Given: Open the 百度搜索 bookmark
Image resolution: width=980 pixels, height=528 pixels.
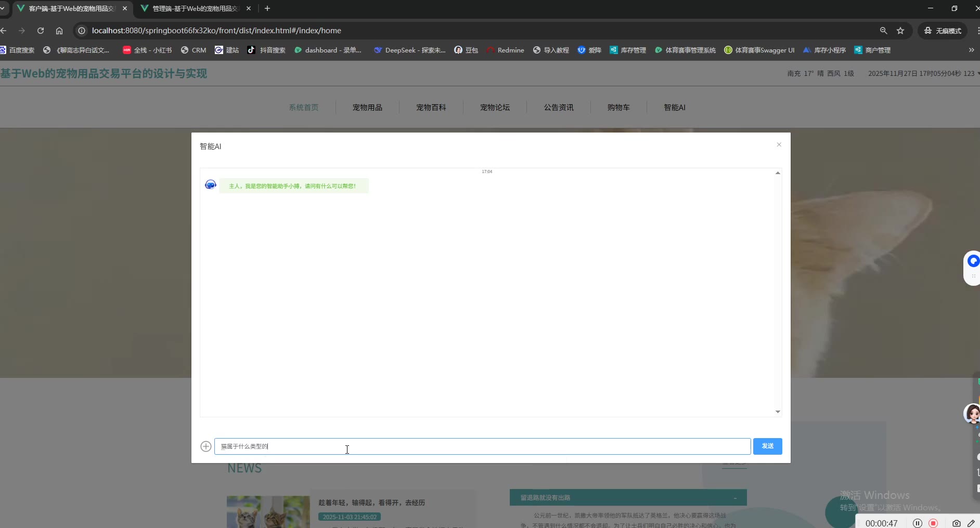Looking at the screenshot, I should pos(18,50).
